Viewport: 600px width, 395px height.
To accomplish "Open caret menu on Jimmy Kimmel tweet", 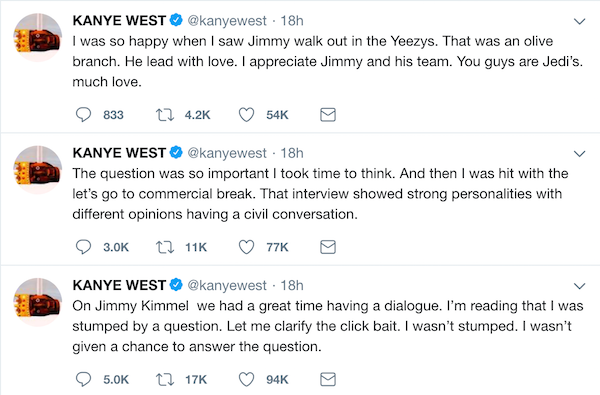I will click(x=580, y=286).
